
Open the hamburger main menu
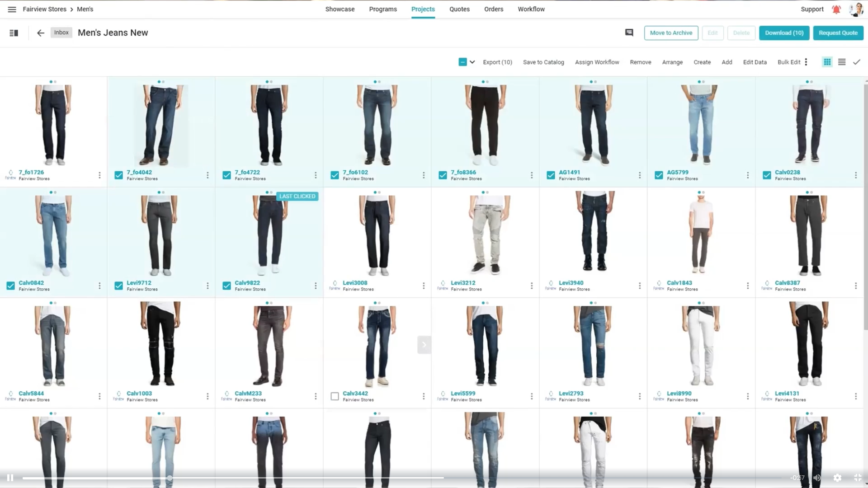coord(12,9)
